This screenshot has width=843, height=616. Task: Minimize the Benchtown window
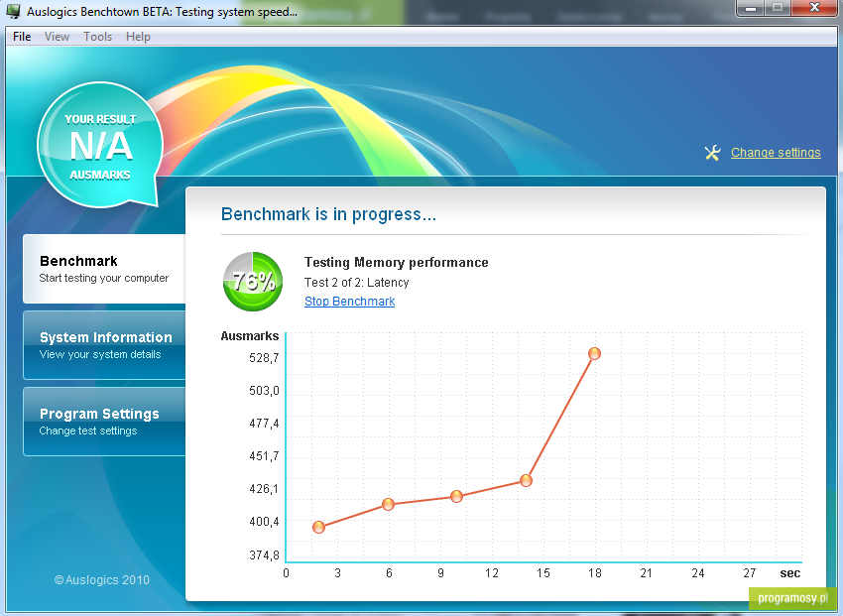click(751, 8)
